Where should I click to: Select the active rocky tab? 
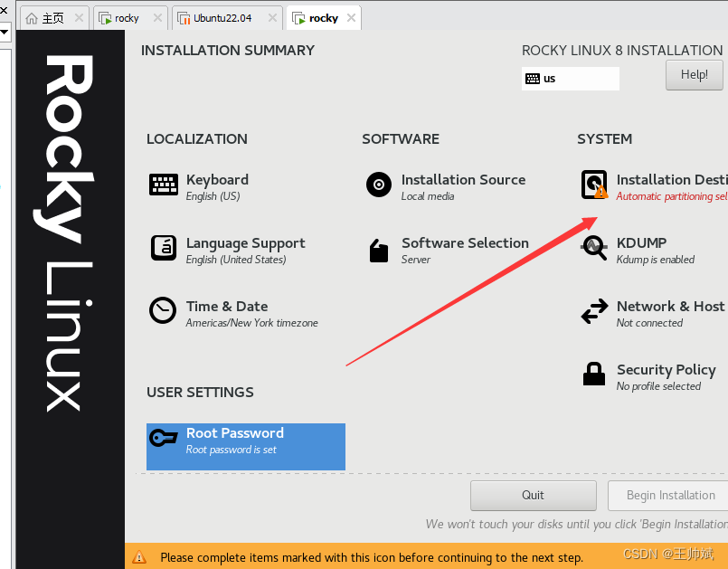[324, 18]
